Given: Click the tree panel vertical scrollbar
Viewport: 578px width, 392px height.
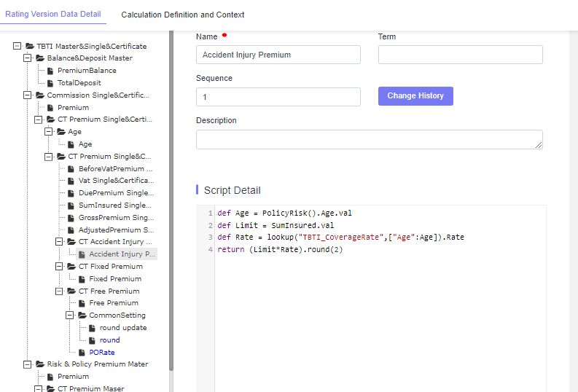Looking at the screenshot, I should click(171, 201).
